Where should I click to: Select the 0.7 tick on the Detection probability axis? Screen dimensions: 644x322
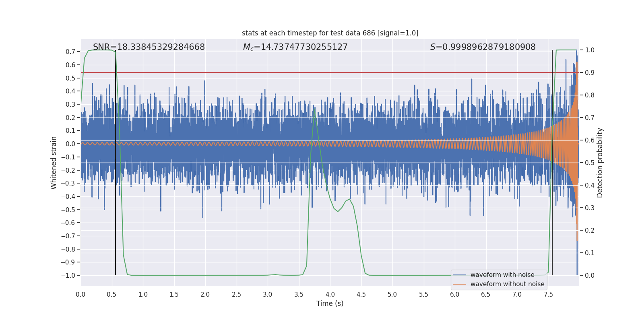590,118
